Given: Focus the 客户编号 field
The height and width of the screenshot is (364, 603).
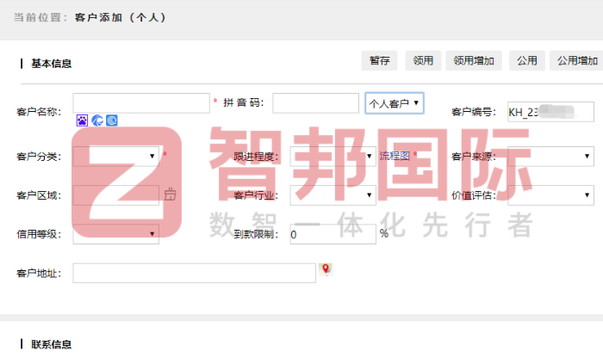Looking at the screenshot, I should (x=550, y=112).
